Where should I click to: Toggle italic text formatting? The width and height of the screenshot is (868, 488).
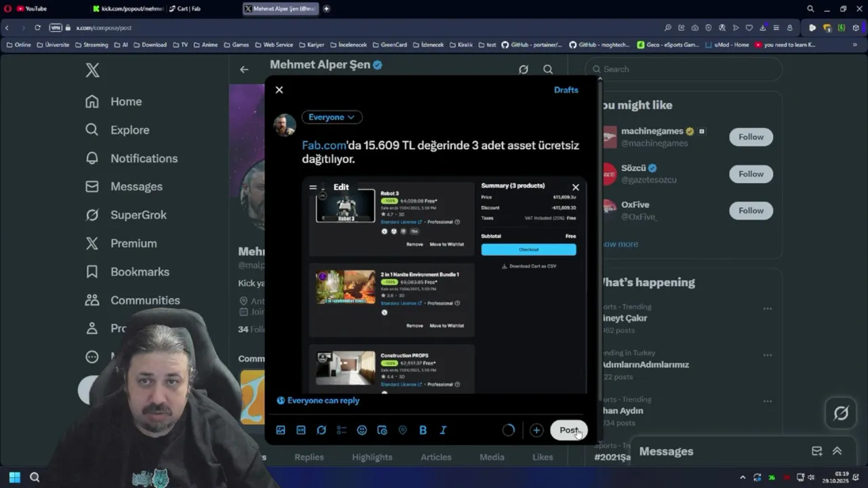click(x=443, y=430)
